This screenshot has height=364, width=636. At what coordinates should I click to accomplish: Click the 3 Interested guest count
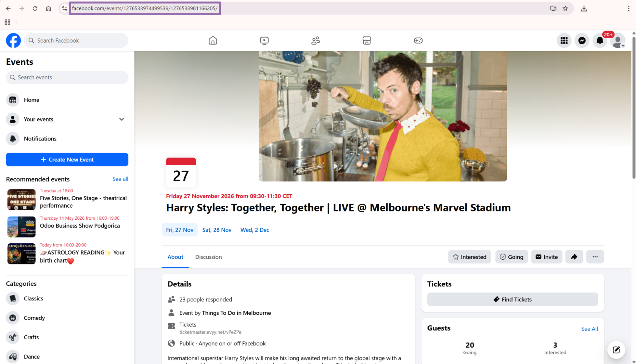[555, 348]
